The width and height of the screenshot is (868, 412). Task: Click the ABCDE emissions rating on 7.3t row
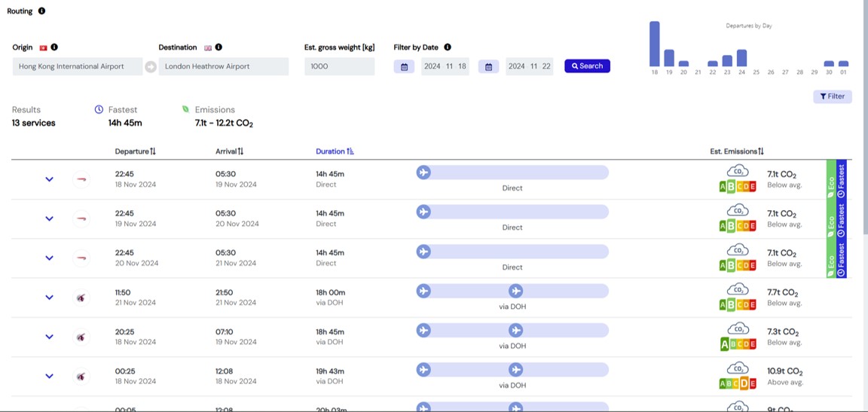pos(738,344)
